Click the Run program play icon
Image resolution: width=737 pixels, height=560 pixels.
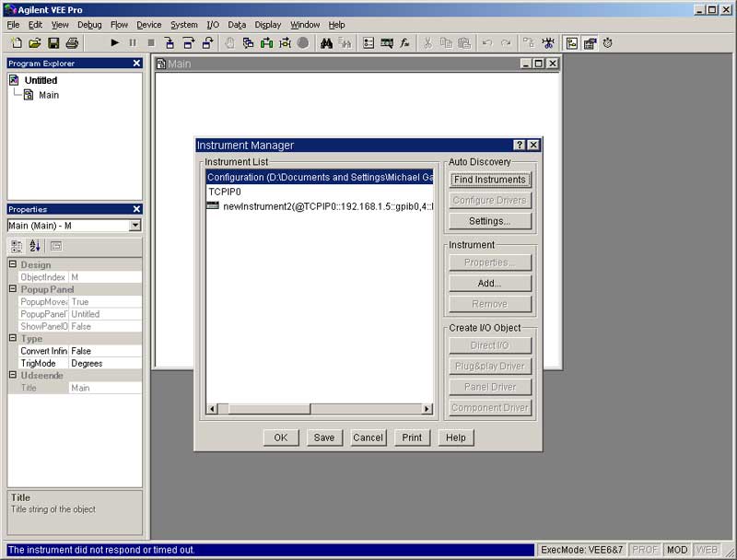point(115,43)
